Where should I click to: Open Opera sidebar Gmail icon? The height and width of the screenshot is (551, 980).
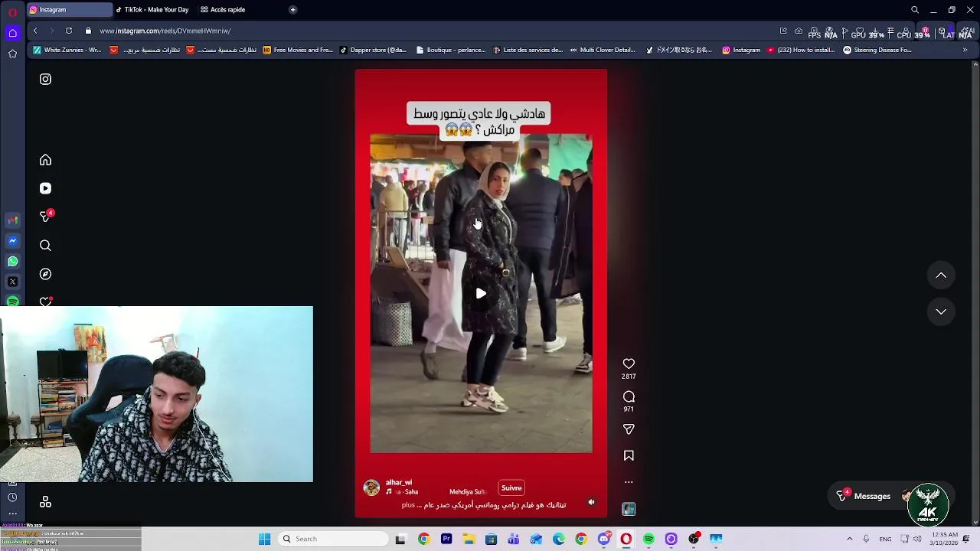click(12, 220)
